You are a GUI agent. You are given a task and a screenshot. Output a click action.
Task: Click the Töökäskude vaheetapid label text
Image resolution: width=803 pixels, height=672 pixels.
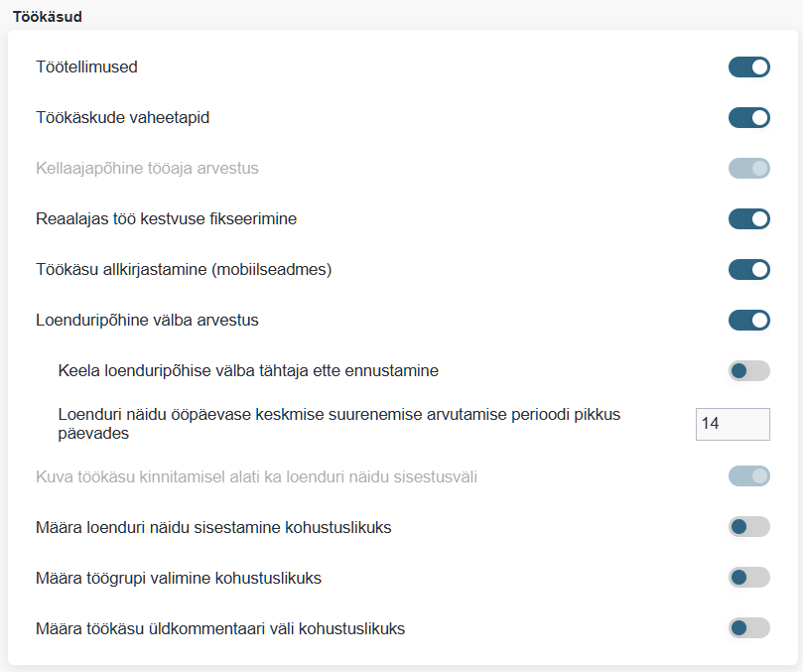tap(122, 118)
